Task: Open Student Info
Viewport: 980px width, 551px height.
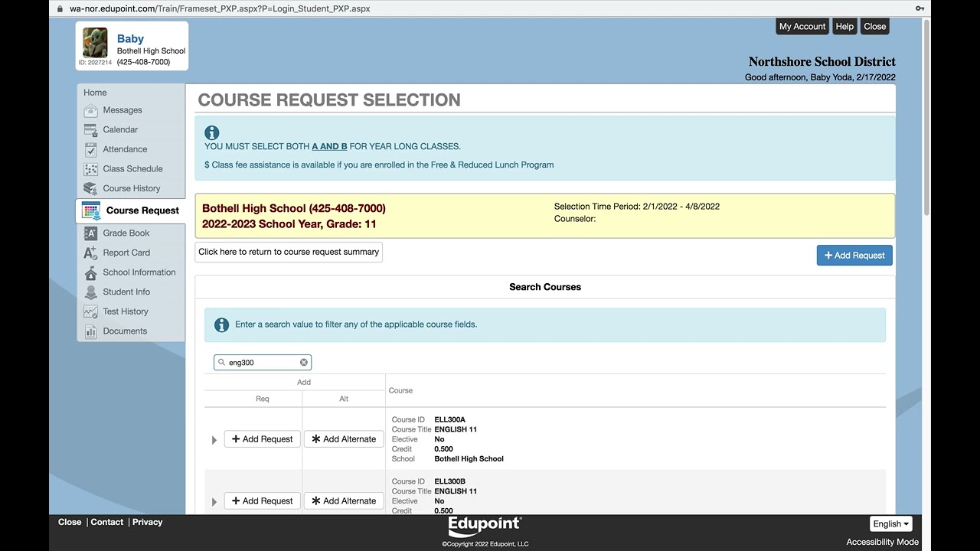Action: (126, 292)
